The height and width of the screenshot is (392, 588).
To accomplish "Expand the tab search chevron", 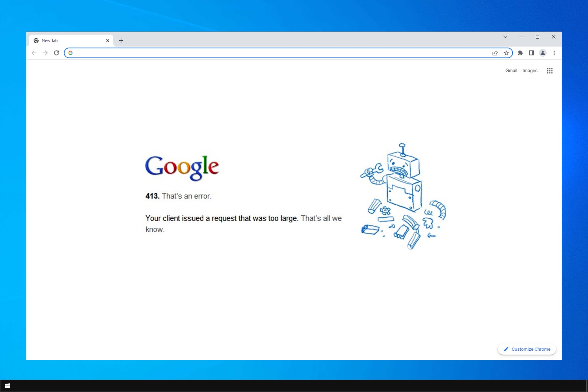I will [505, 37].
